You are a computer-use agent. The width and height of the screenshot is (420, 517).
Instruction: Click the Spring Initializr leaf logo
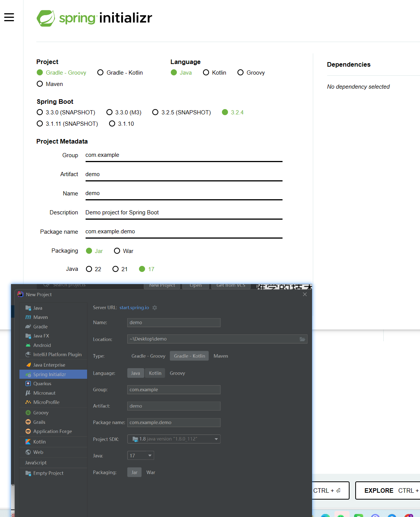[x=46, y=18]
